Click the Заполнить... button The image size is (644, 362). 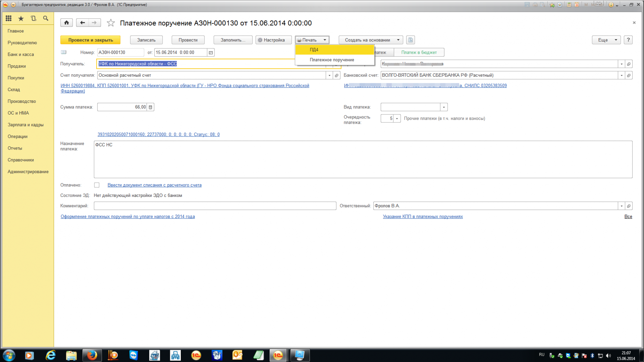click(233, 40)
